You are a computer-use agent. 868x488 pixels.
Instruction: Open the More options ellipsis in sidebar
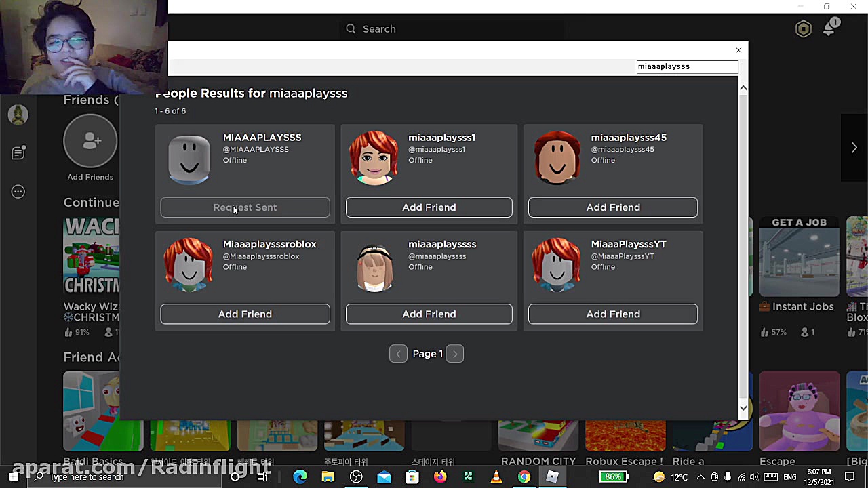18,192
